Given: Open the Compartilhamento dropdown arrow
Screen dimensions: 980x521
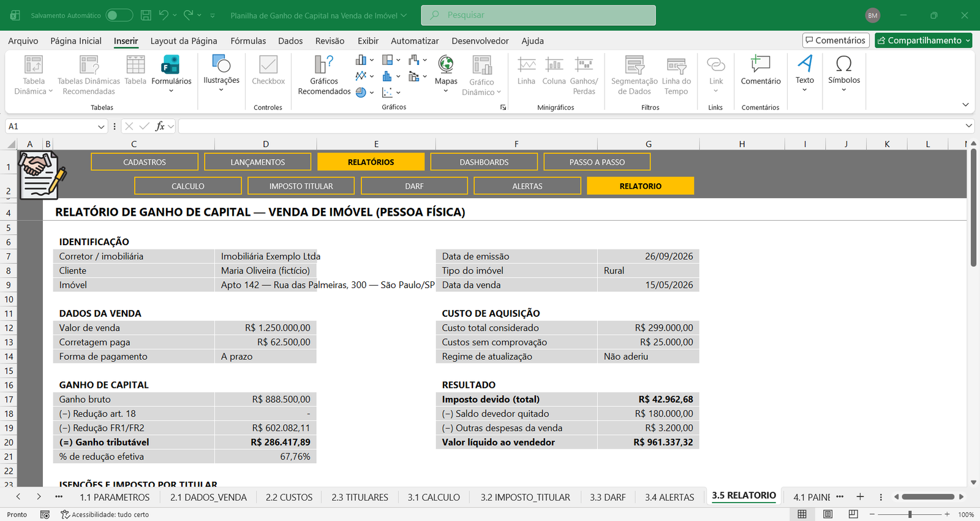Looking at the screenshot, I should pos(968,40).
